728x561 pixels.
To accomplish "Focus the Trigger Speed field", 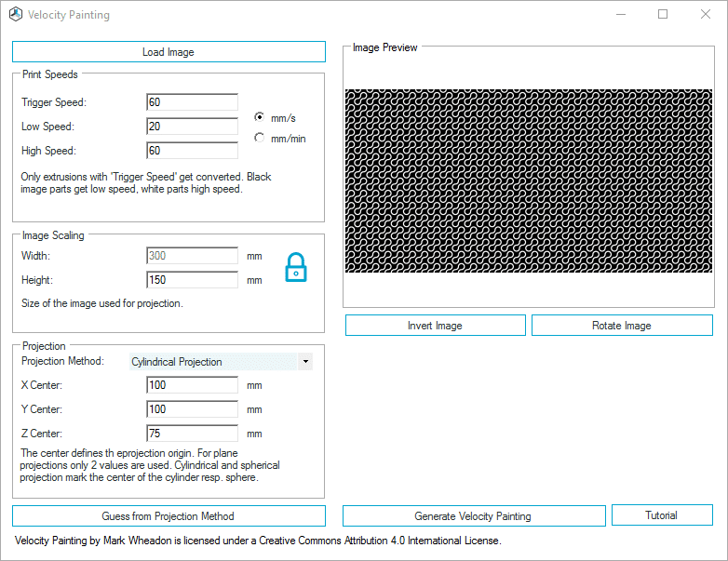I will [x=192, y=102].
